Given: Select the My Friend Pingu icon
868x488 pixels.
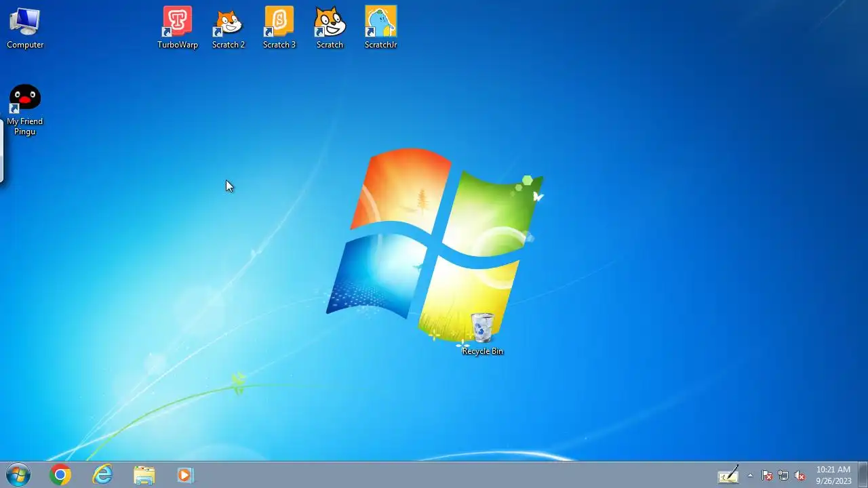Looking at the screenshot, I should pos(25,98).
